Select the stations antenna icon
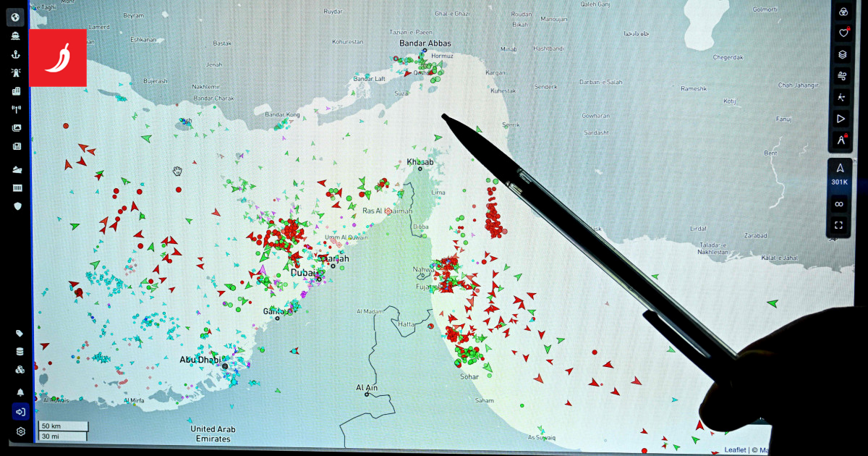The image size is (868, 456). [x=16, y=110]
